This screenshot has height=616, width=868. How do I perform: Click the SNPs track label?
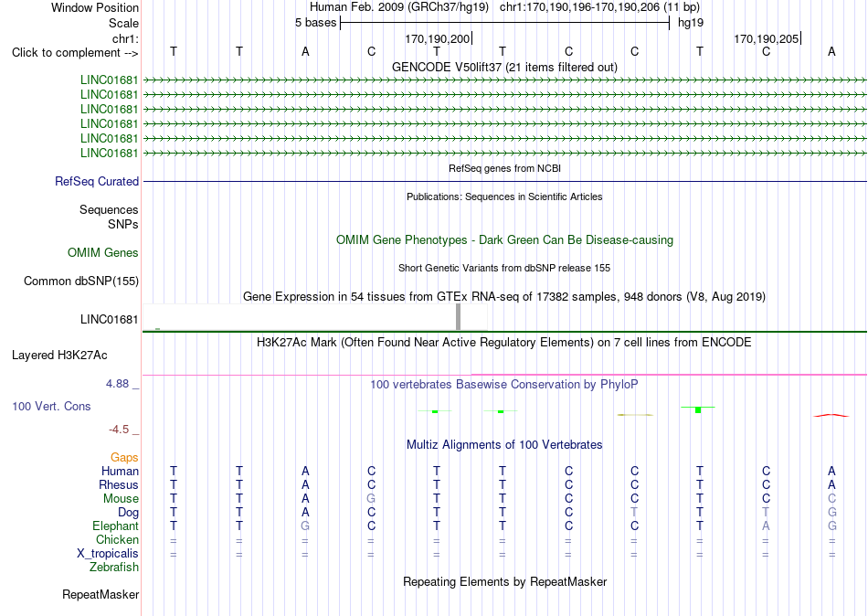(x=123, y=224)
